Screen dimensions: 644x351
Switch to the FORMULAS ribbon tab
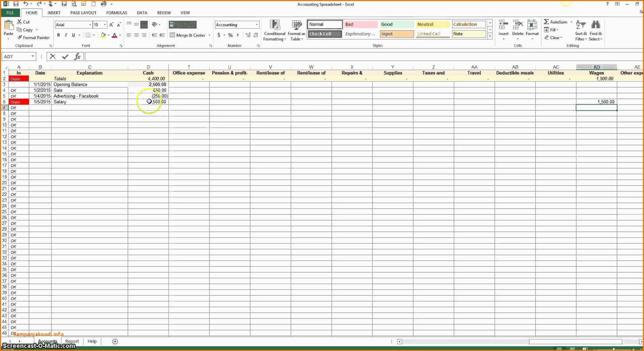[116, 13]
